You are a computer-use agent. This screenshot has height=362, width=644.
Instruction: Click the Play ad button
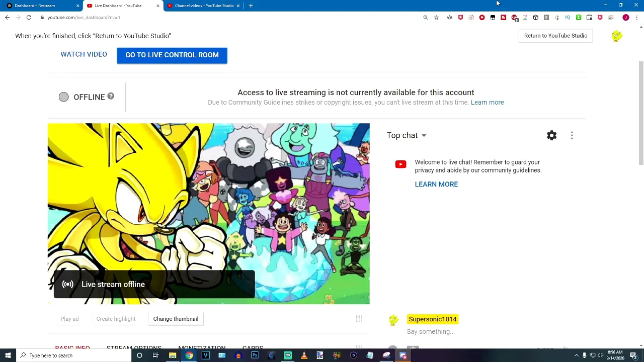tap(69, 319)
